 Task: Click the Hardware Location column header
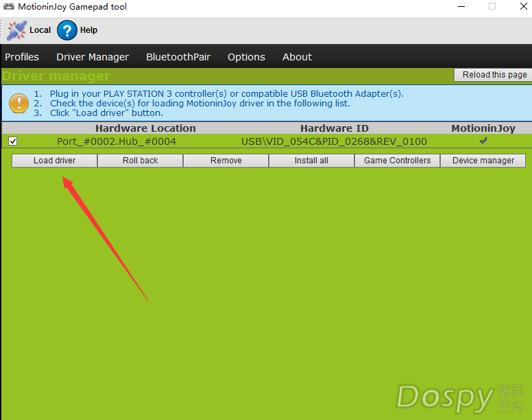pos(145,128)
